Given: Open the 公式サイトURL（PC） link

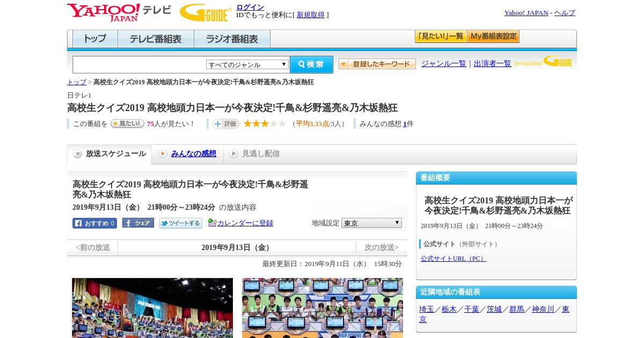Looking at the screenshot, I should (x=453, y=259).
